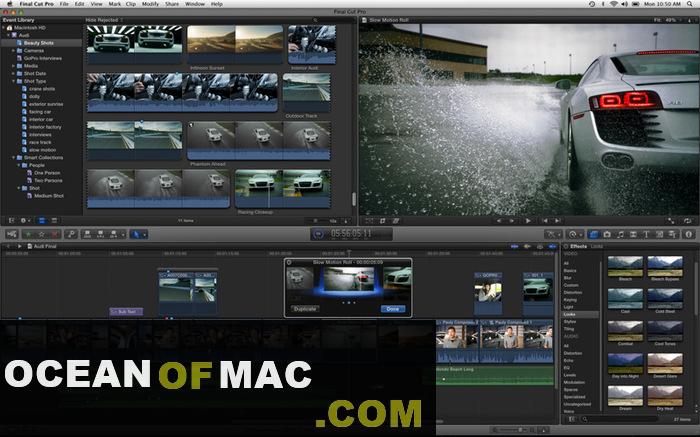700x437 pixels.
Task: Open the Modify menu
Action: point(150,4)
